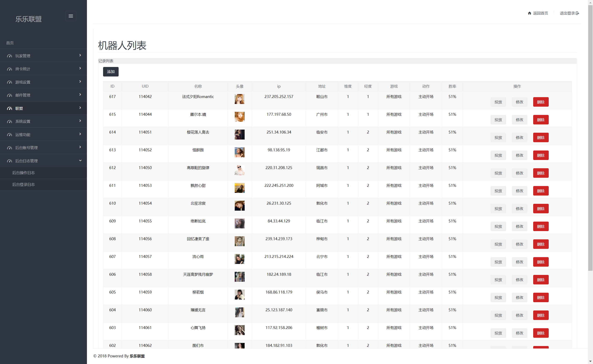Click 修改 for robot 墨尔本.晴
Viewport: 593px width, 364px height.
pos(519,120)
